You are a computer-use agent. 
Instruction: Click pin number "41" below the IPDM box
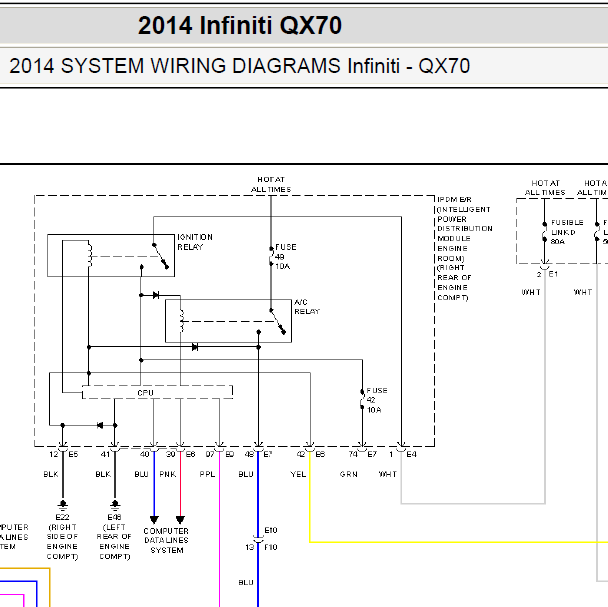(x=105, y=454)
